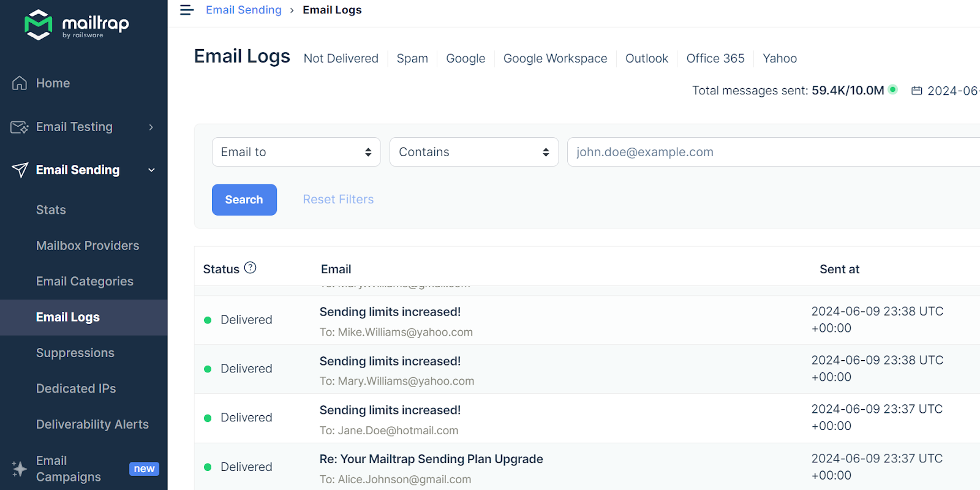Click the Email Campaigns sparkle icon
This screenshot has width=980, height=490.
(20, 469)
